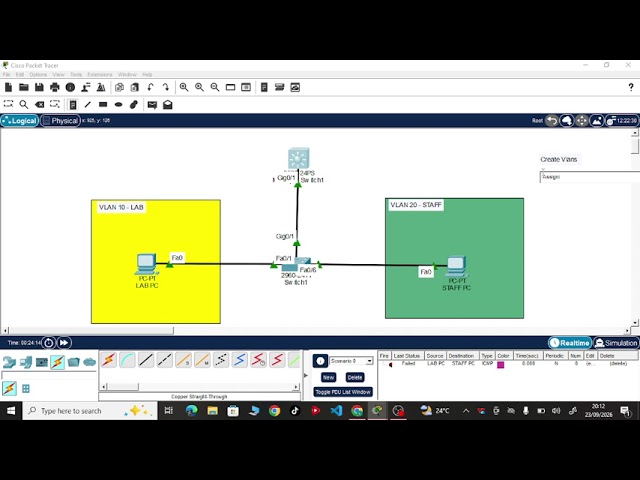The width and height of the screenshot is (640, 480).
Task: Select the Network Devices category icon
Action: [9, 362]
